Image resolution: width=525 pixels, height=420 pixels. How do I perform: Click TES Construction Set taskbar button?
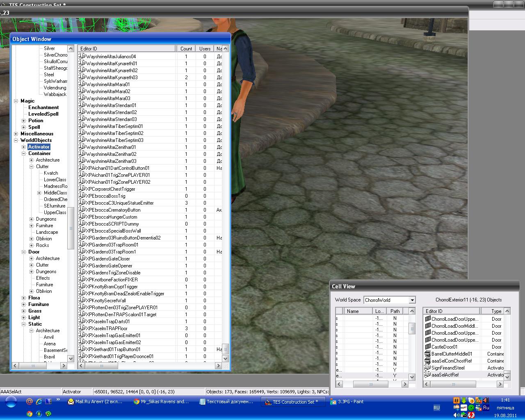(x=292, y=402)
